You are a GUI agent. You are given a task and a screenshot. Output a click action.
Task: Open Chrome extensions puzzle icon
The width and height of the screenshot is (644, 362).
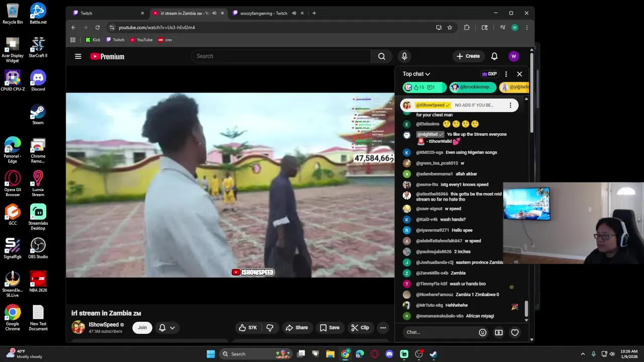click(x=467, y=28)
